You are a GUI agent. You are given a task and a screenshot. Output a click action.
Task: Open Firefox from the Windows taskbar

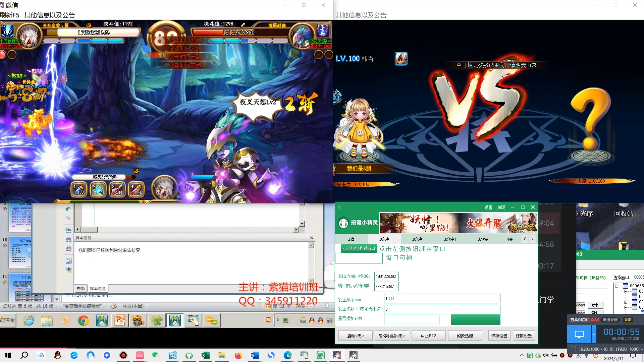(238, 355)
